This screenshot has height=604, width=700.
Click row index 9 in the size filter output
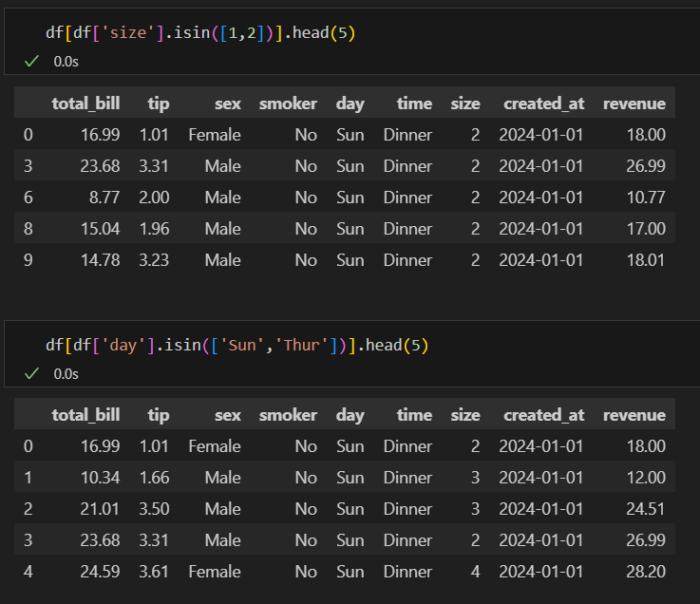pyautogui.click(x=28, y=260)
